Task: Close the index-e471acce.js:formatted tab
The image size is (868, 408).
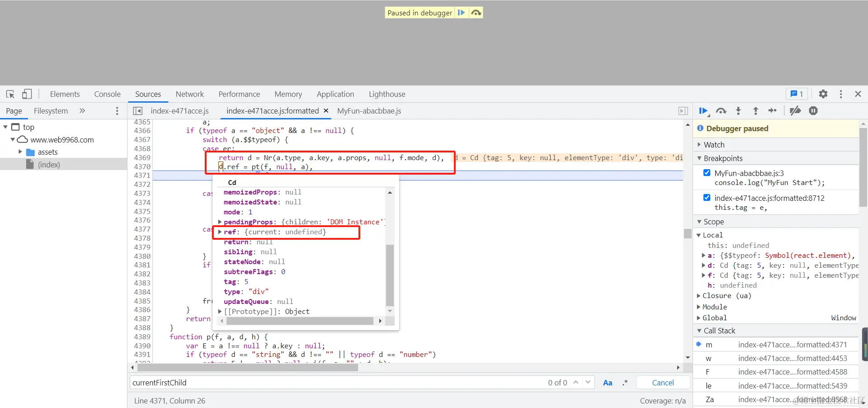Action: (x=326, y=111)
